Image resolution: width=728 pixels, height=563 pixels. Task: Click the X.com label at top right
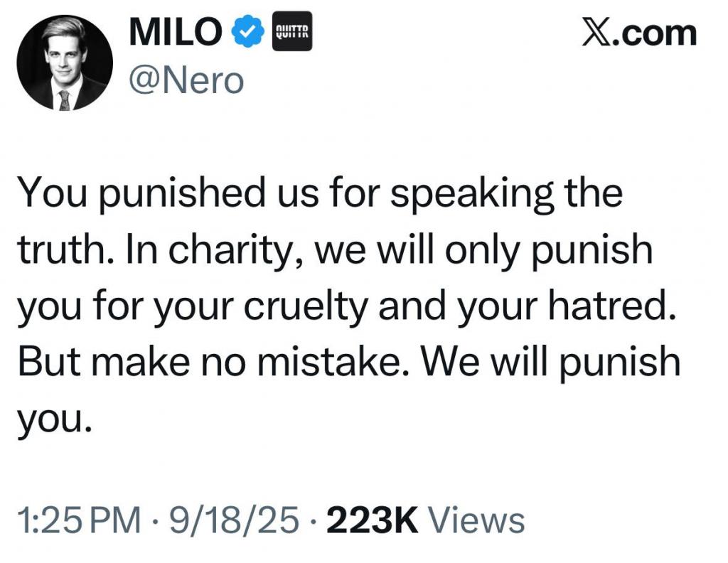(639, 33)
